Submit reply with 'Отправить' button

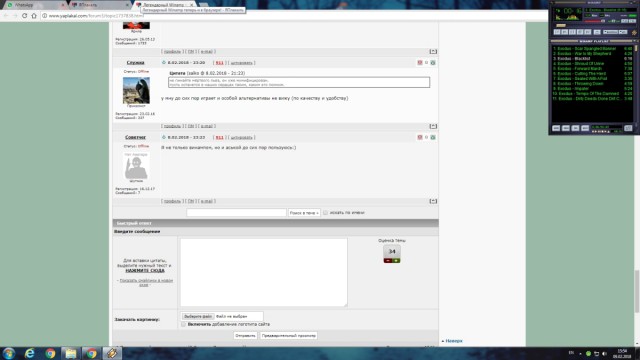(x=245, y=336)
